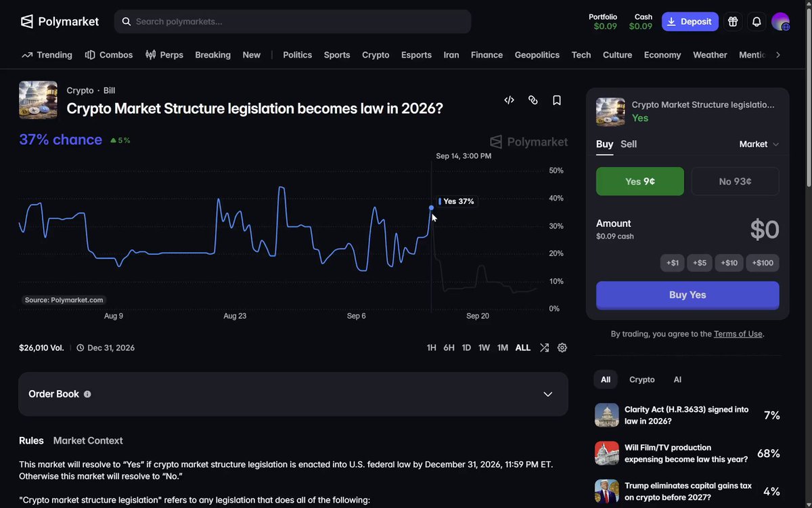This screenshot has height=508, width=812.
Task: Switch chart range to 6H
Action: pyautogui.click(x=449, y=347)
